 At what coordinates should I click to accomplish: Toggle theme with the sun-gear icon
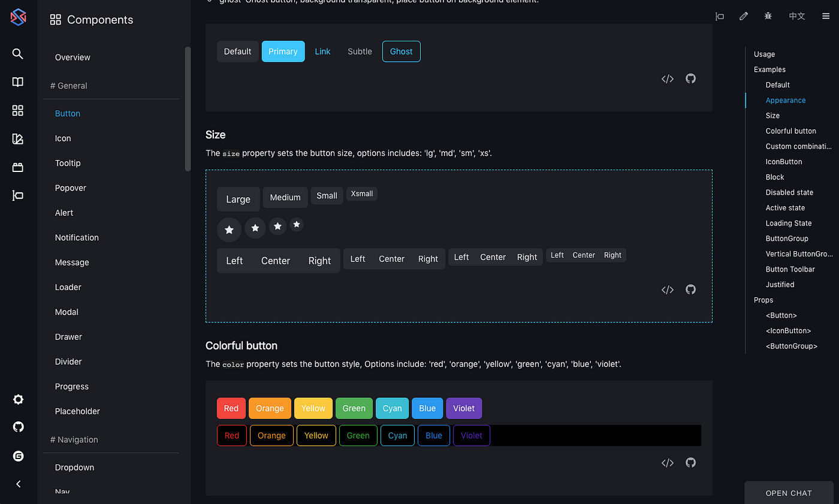click(18, 399)
